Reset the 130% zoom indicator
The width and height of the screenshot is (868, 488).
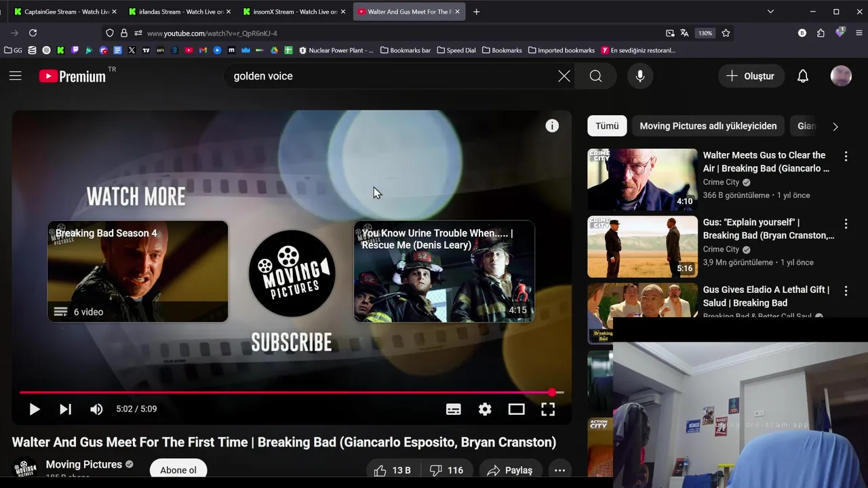coord(705,33)
